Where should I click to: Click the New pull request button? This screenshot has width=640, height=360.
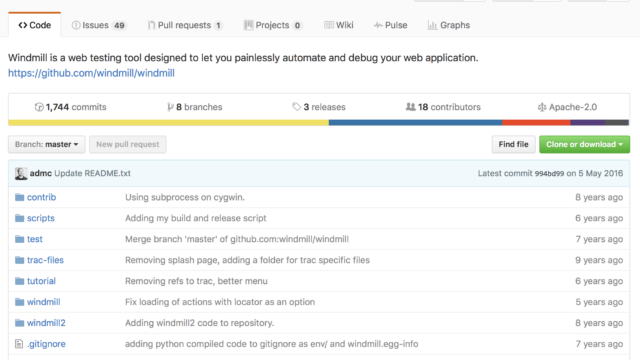128,144
